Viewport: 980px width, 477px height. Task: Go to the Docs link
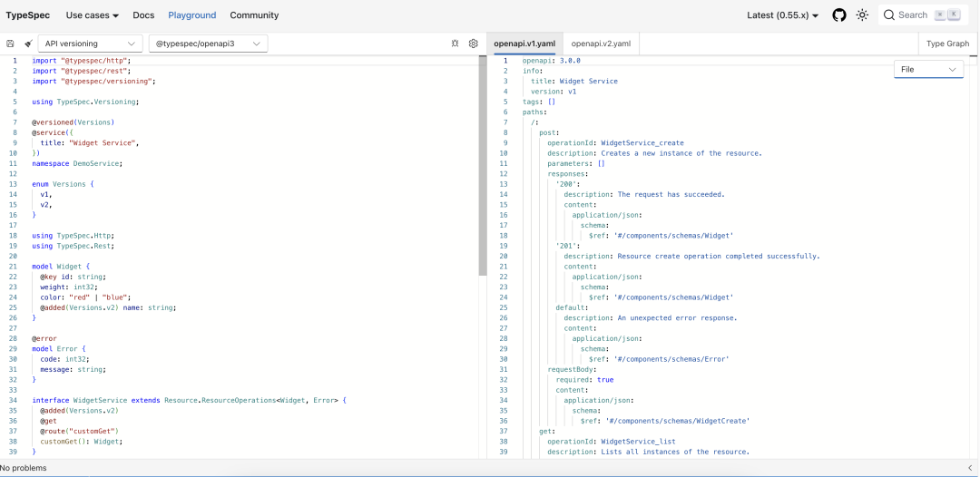click(143, 15)
